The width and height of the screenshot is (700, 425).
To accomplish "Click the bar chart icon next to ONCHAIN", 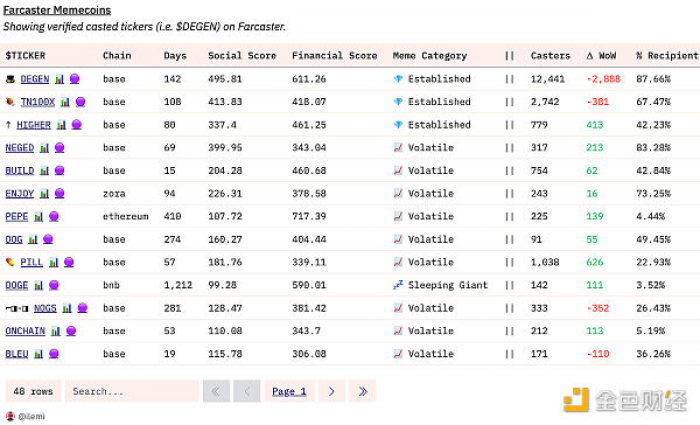I will point(55,331).
